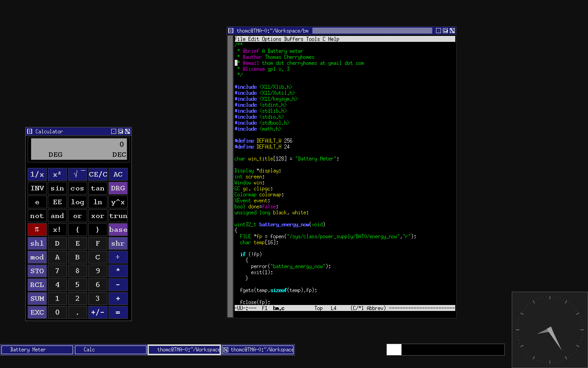This screenshot has height=368, width=588.
Task: Click the pi constant key
Action: 37,230
